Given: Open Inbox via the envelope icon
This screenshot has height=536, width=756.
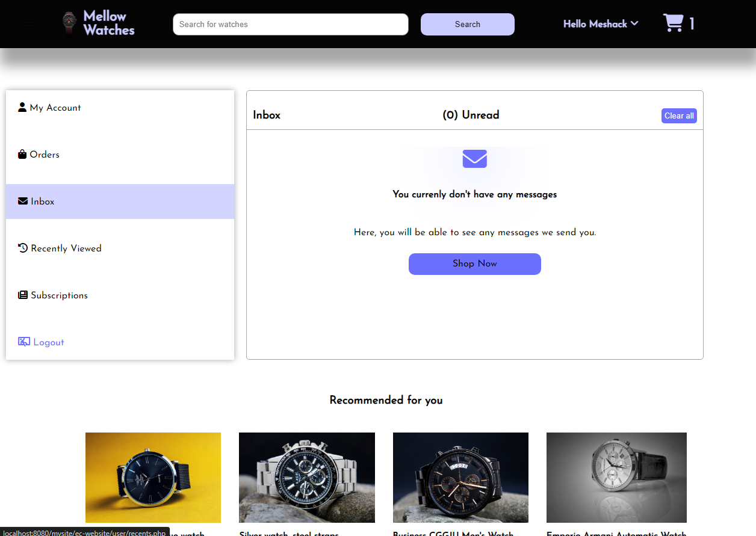Looking at the screenshot, I should click(22, 200).
